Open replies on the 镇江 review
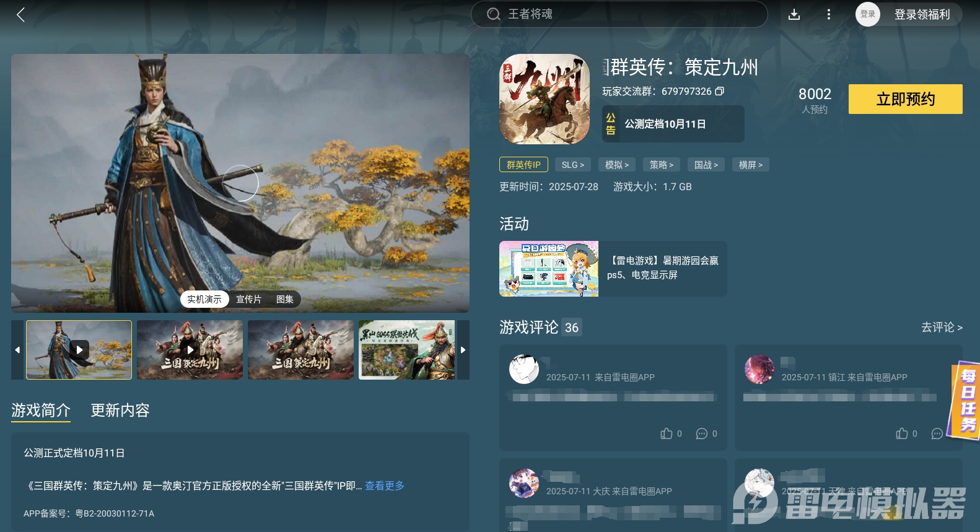This screenshot has height=532, width=980. [937, 434]
